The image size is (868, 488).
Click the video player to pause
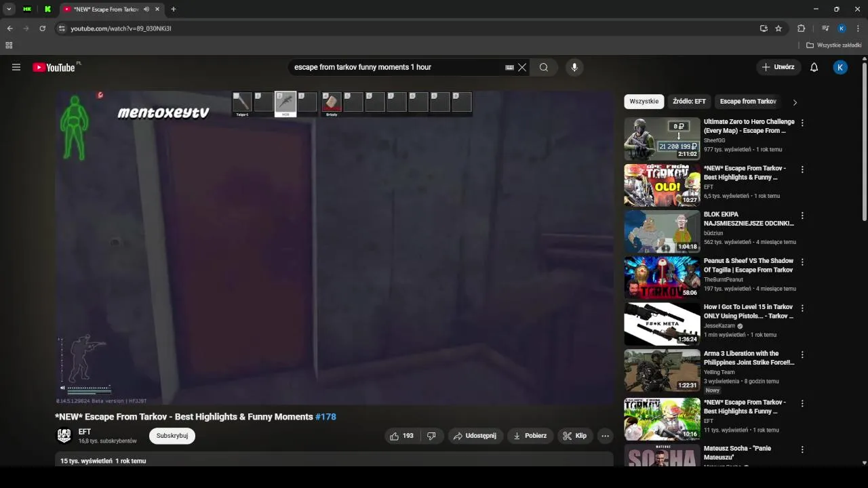334,247
